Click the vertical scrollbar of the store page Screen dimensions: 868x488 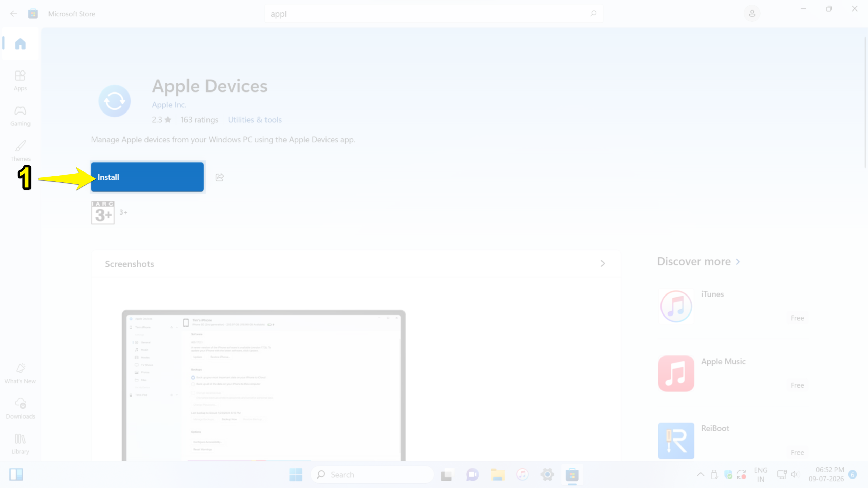(865, 102)
